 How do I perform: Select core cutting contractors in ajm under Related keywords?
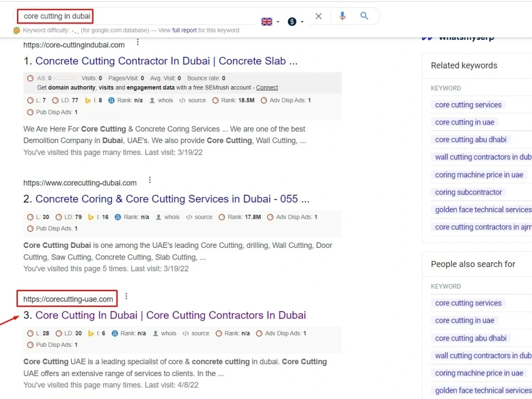(482, 227)
